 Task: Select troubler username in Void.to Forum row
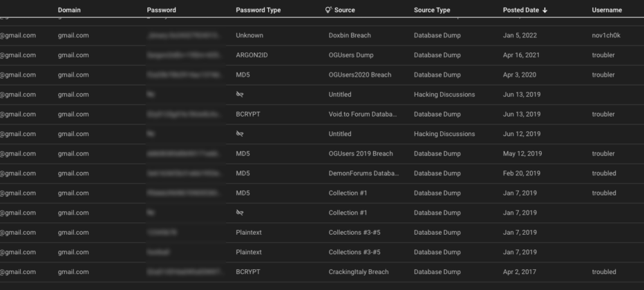[603, 114]
